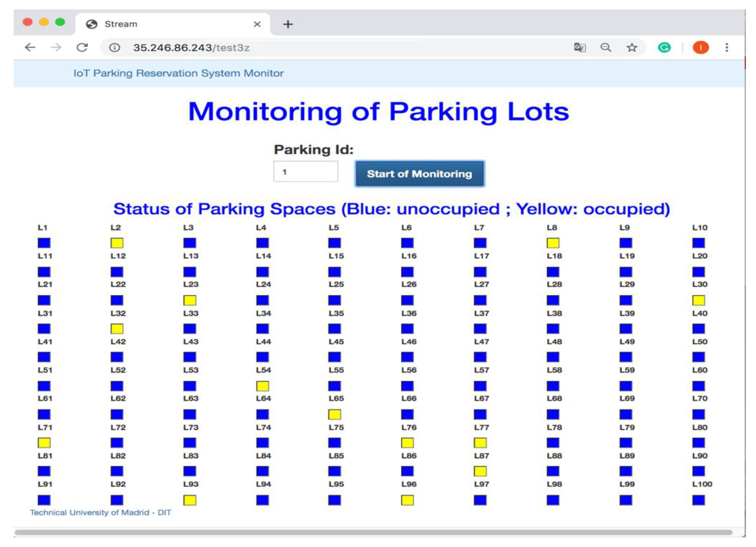This screenshot has width=756, height=547.
Task: Bookmark page with star icon
Action: tap(632, 48)
